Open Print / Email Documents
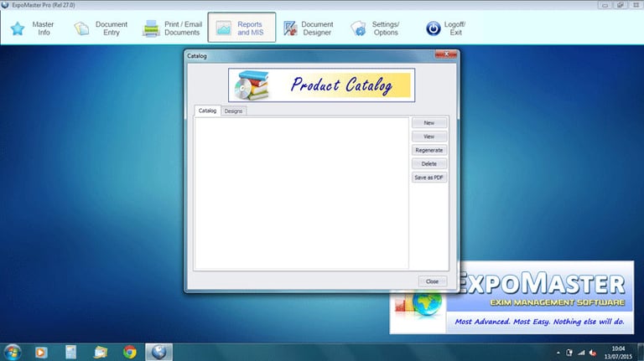 click(173, 28)
